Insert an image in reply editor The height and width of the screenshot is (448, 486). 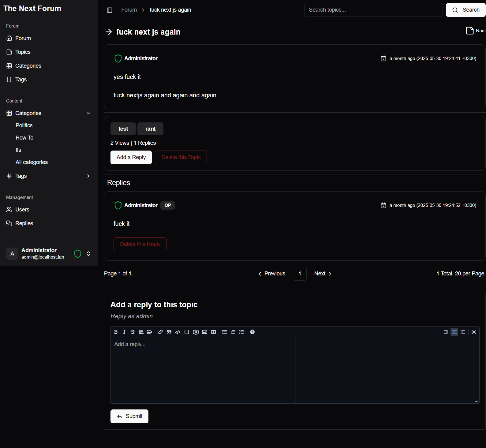(205, 332)
